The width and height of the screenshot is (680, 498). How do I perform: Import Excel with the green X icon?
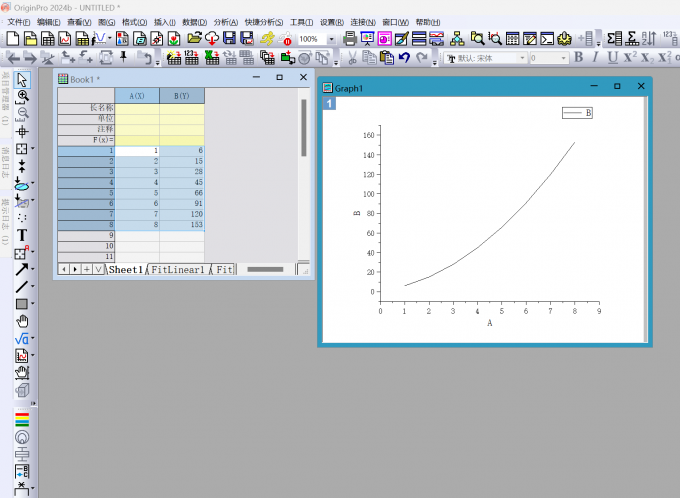tap(212, 57)
